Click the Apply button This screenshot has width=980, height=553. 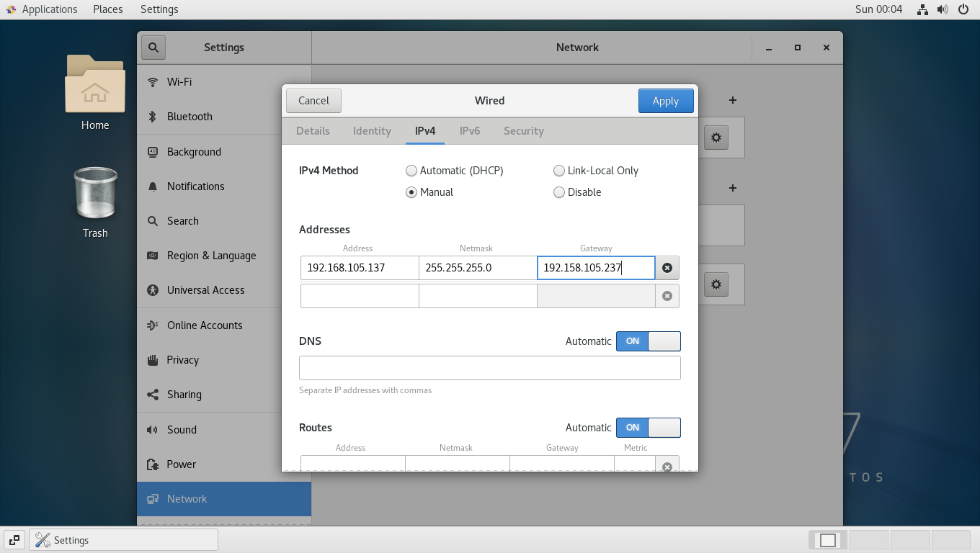(665, 101)
